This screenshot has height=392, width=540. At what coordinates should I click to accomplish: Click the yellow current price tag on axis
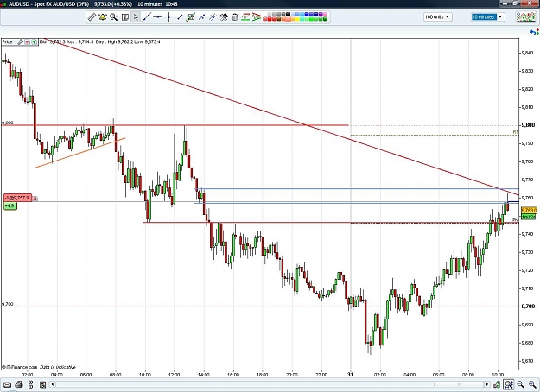click(529, 210)
